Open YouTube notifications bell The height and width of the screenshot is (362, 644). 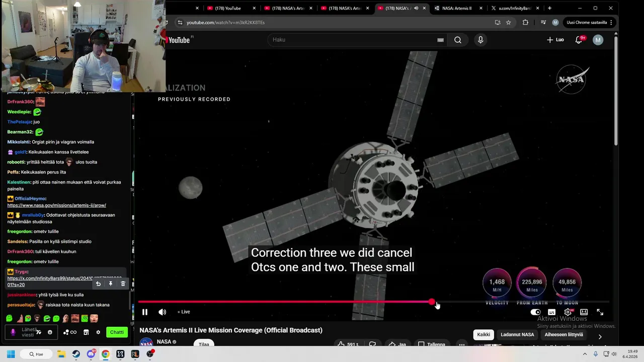(x=579, y=40)
